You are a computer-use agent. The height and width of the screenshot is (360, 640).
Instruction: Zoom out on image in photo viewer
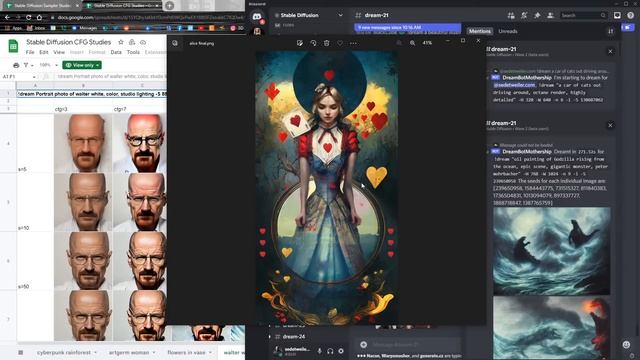pos(399,43)
